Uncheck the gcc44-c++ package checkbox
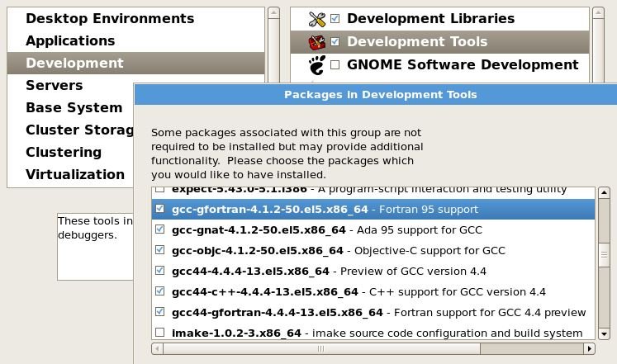Screen dimensions: 617x364 point(159,291)
